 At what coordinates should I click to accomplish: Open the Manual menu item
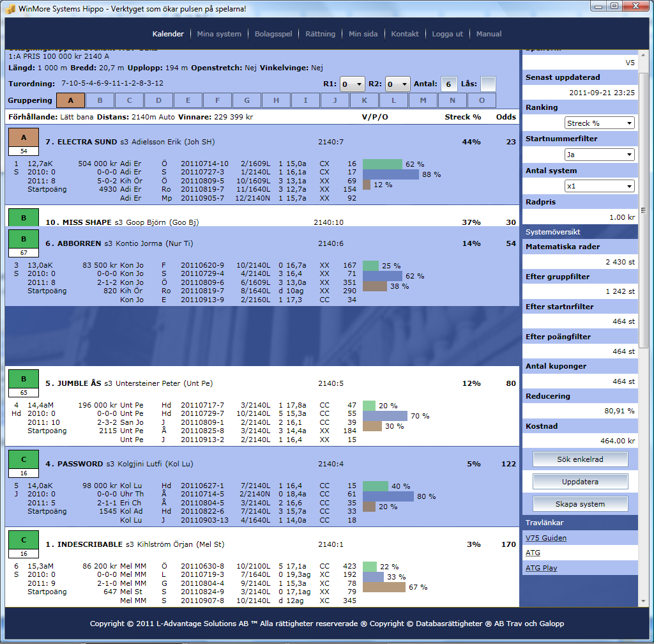click(x=489, y=34)
